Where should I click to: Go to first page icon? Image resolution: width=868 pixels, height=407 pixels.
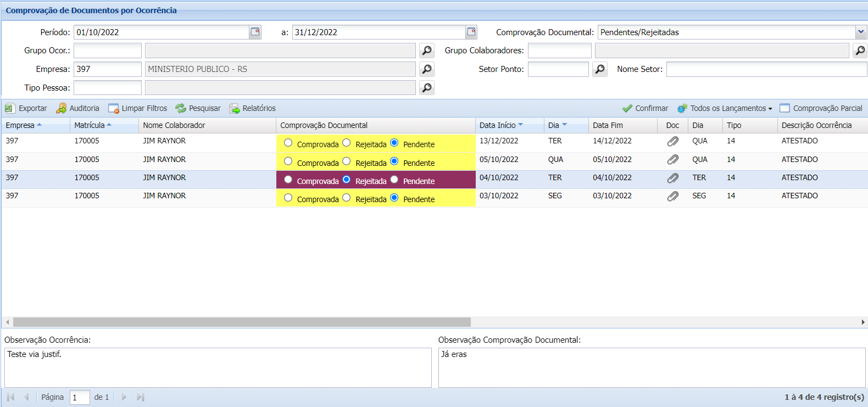click(x=10, y=397)
